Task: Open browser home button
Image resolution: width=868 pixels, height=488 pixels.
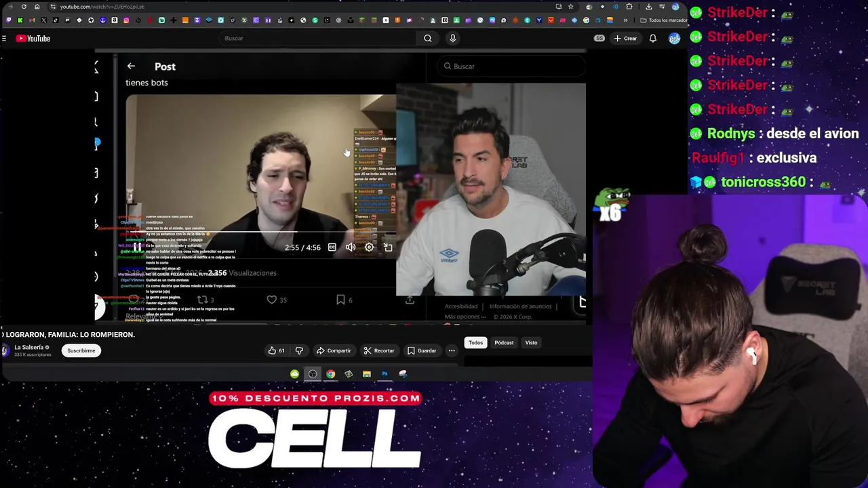Action: [x=37, y=7]
